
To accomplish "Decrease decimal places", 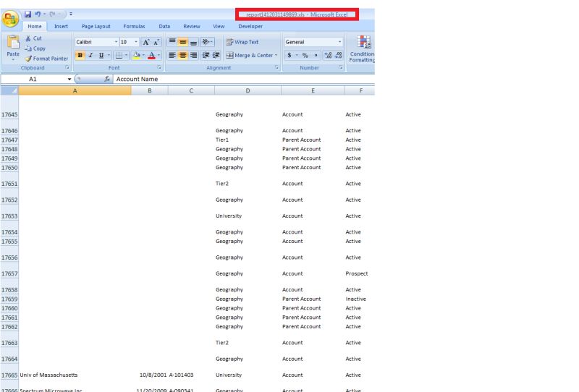I will [339, 56].
